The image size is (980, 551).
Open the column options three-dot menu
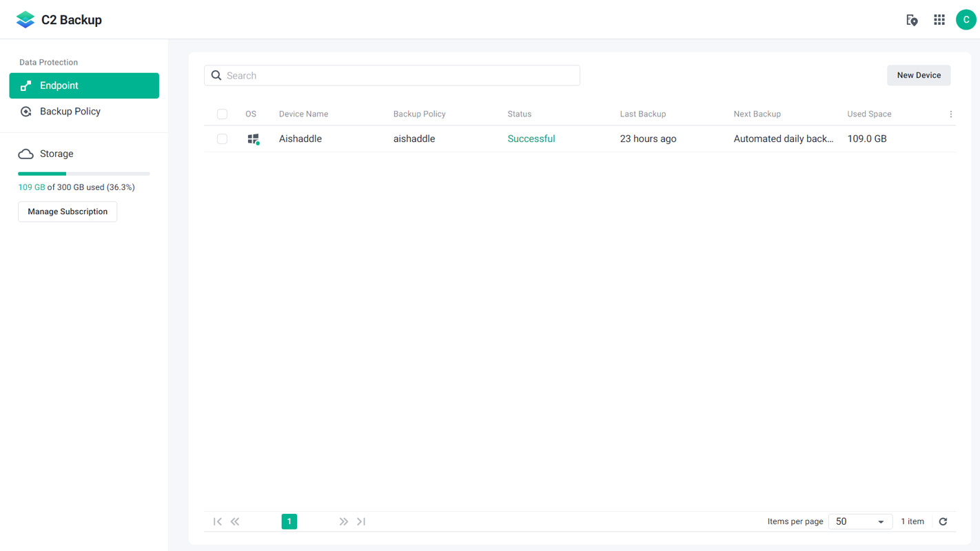click(x=951, y=114)
